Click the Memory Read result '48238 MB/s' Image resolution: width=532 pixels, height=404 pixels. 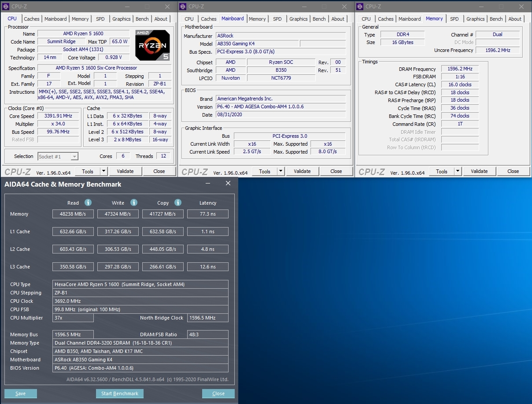pyautogui.click(x=73, y=214)
